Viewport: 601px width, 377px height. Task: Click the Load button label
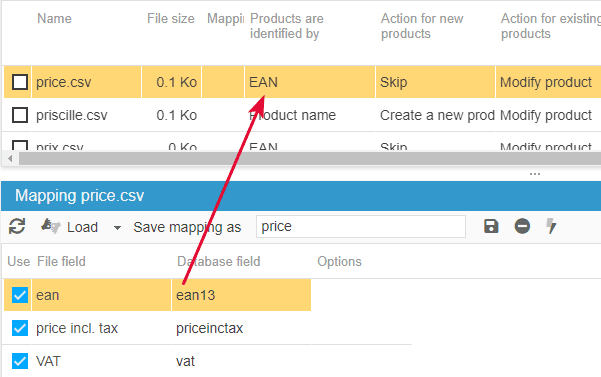click(82, 227)
